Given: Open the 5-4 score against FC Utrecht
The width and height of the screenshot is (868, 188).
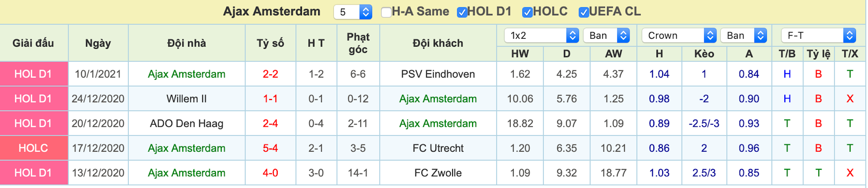Looking at the screenshot, I should click(x=270, y=148).
